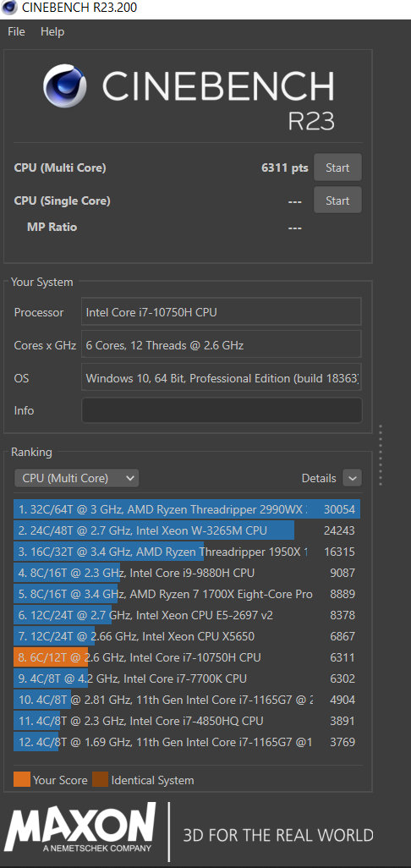Select the Threadripper 2990WX ranking entry

[x=187, y=509]
